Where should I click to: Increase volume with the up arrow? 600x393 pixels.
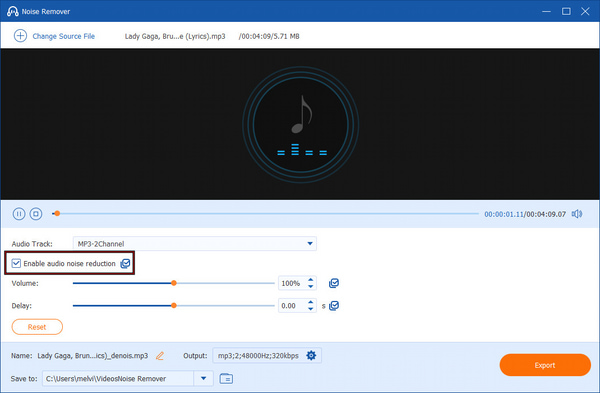pyautogui.click(x=311, y=280)
